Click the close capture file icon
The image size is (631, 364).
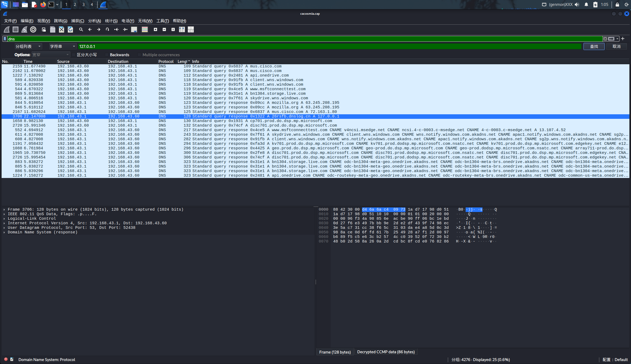(62, 29)
